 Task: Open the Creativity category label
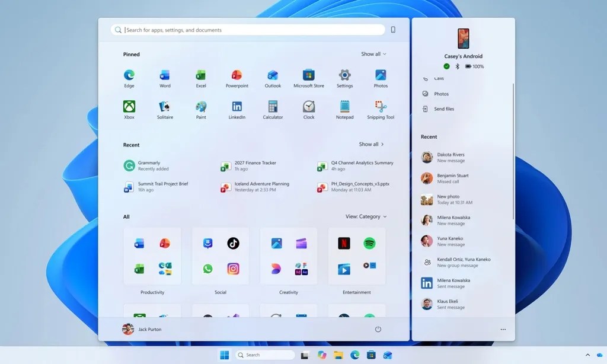click(x=289, y=292)
